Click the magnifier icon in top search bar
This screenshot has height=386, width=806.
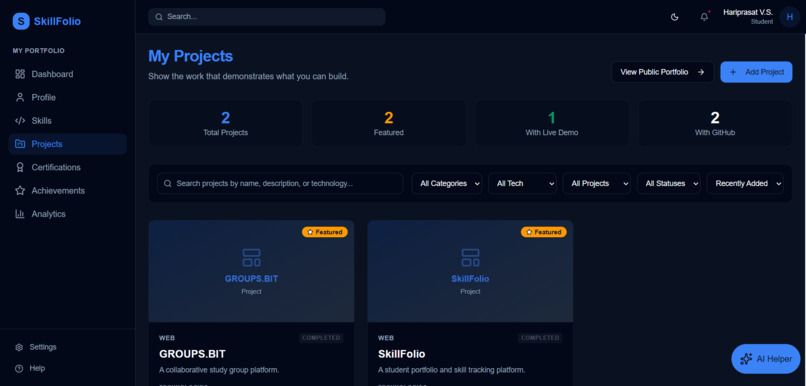coord(159,17)
